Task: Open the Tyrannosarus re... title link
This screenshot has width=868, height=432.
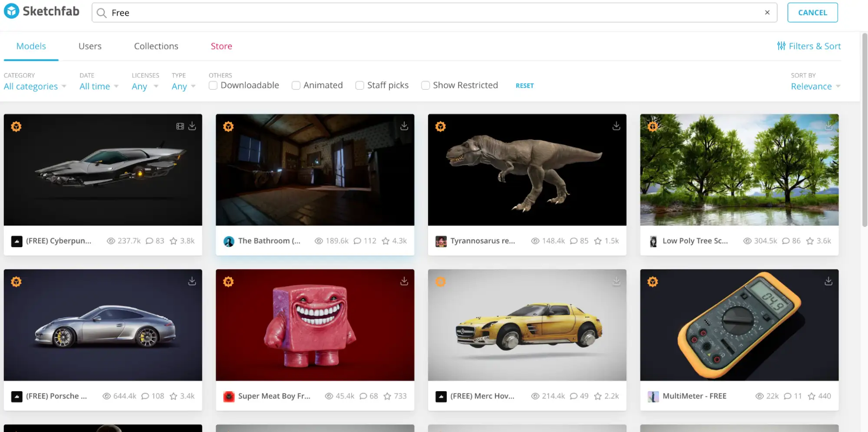Action: [482, 241]
